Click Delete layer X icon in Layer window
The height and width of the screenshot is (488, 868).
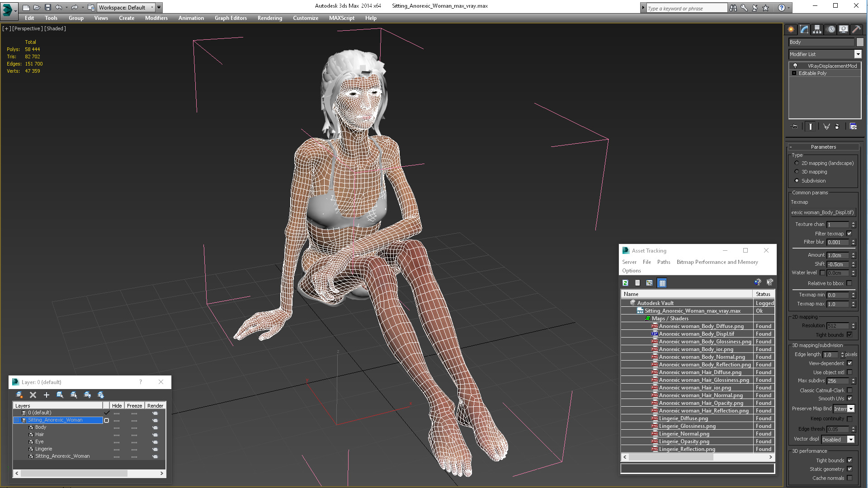[x=33, y=395]
